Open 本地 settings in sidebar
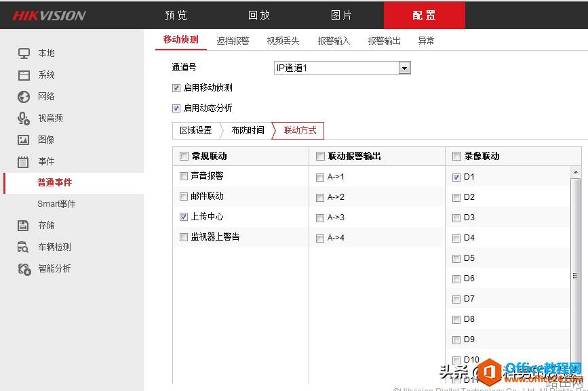Image resolution: width=588 pixels, height=391 pixels. [47, 53]
